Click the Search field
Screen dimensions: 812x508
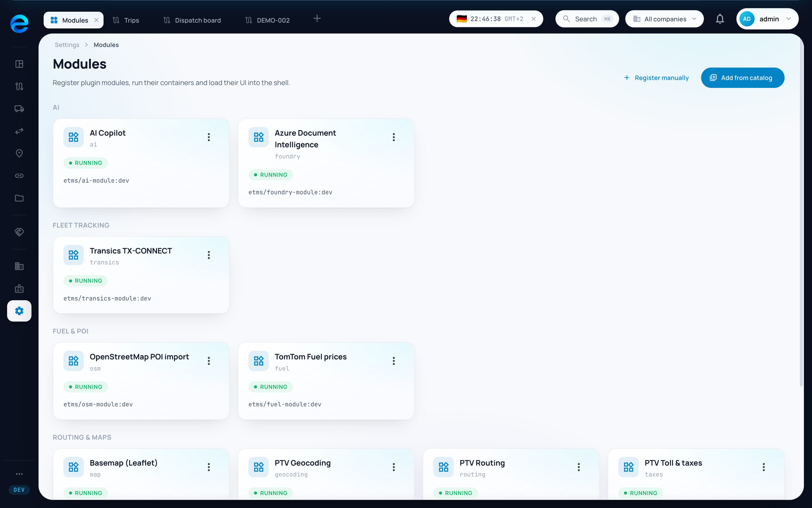[x=587, y=19]
